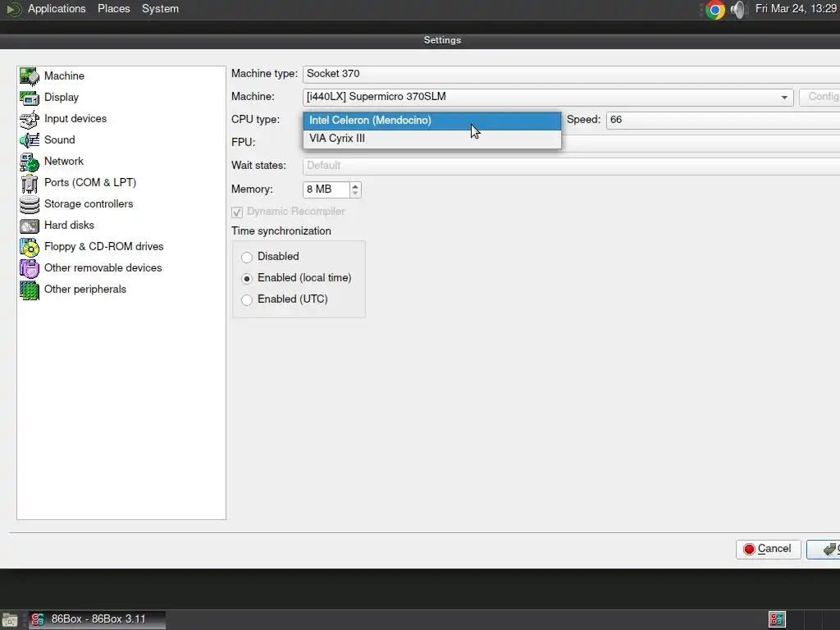
Task: Decrease memory with the down spinner arrow
Action: [x=355, y=194]
